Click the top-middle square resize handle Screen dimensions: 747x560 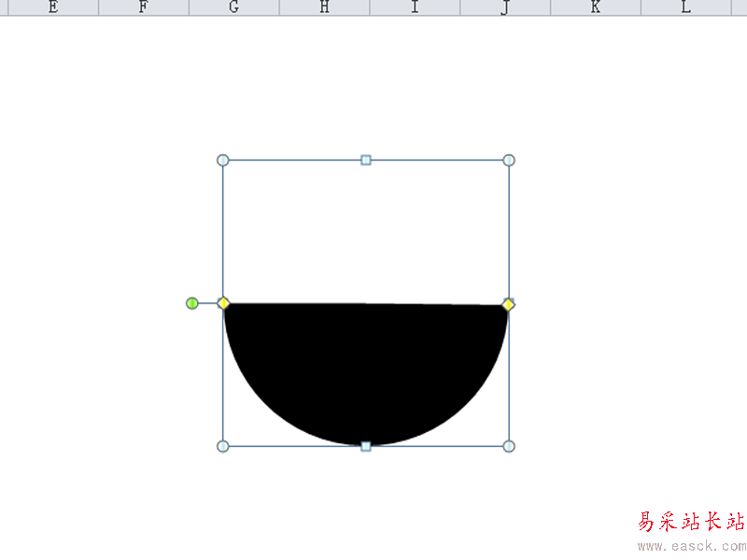(x=366, y=160)
